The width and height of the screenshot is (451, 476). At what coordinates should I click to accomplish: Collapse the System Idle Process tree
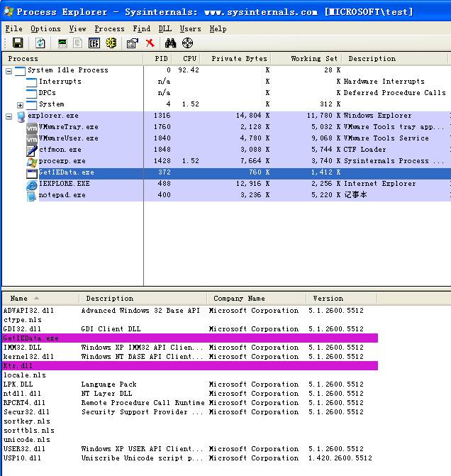[9, 72]
